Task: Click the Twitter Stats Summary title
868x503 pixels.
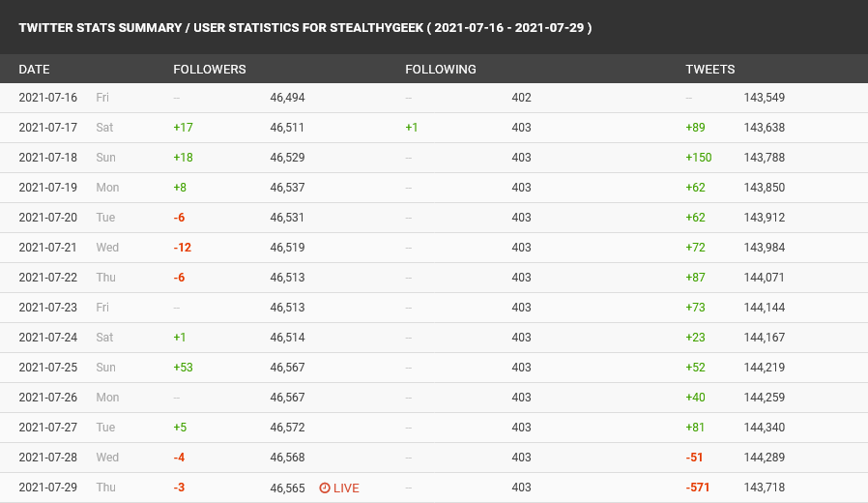Action: click(305, 28)
